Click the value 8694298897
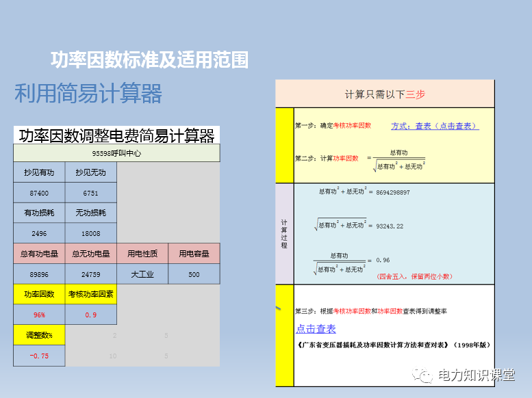 392,192
